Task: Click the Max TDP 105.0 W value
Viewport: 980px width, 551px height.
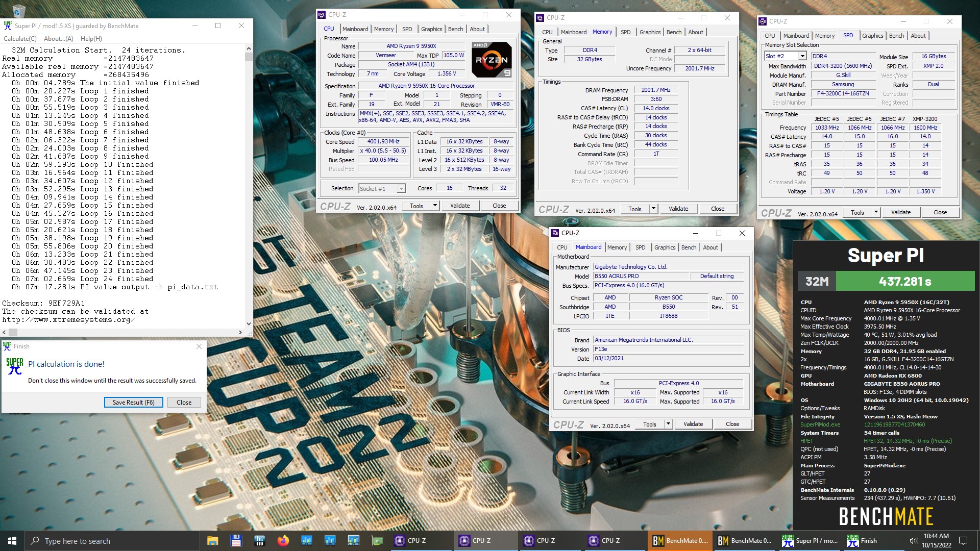Action: 453,56
